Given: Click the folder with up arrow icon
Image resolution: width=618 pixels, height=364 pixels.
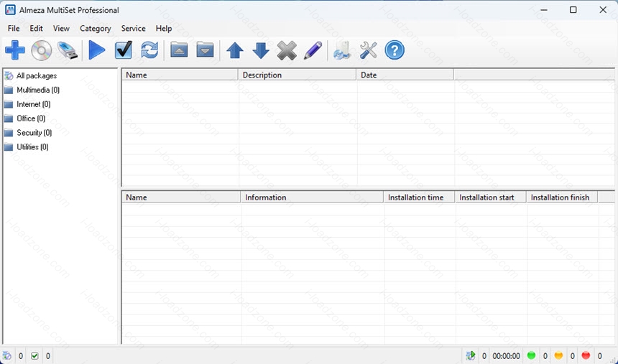Looking at the screenshot, I should coord(179,50).
